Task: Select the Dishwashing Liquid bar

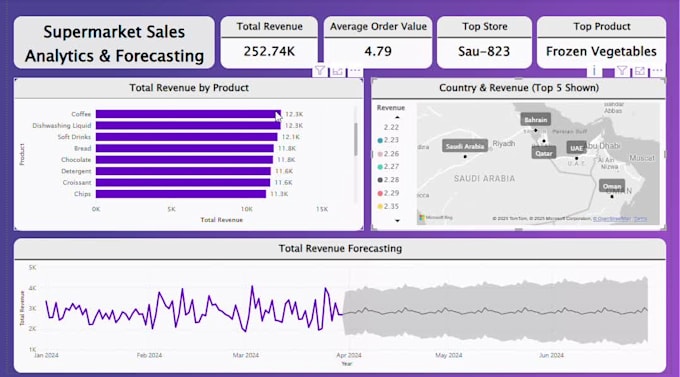Action: pyautogui.click(x=188, y=125)
